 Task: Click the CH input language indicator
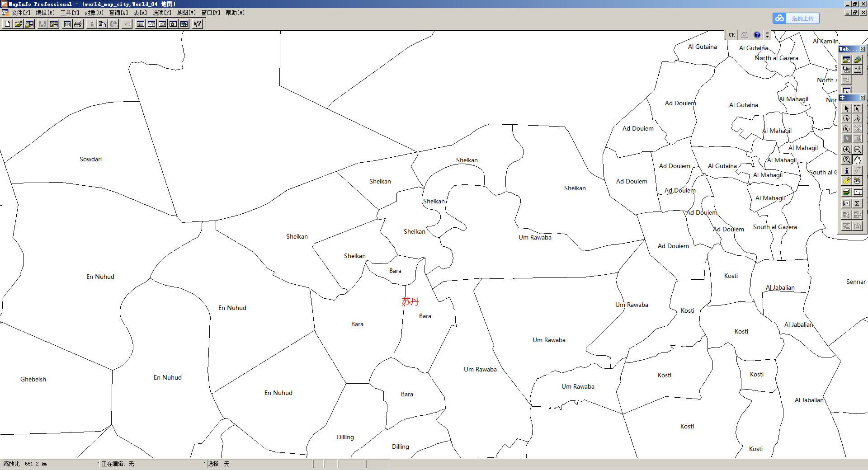pos(732,35)
